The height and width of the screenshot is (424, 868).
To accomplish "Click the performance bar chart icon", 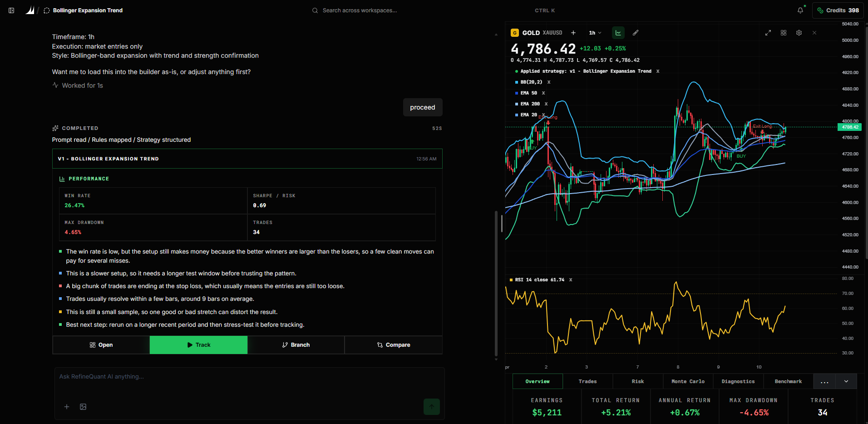I will coord(62,179).
